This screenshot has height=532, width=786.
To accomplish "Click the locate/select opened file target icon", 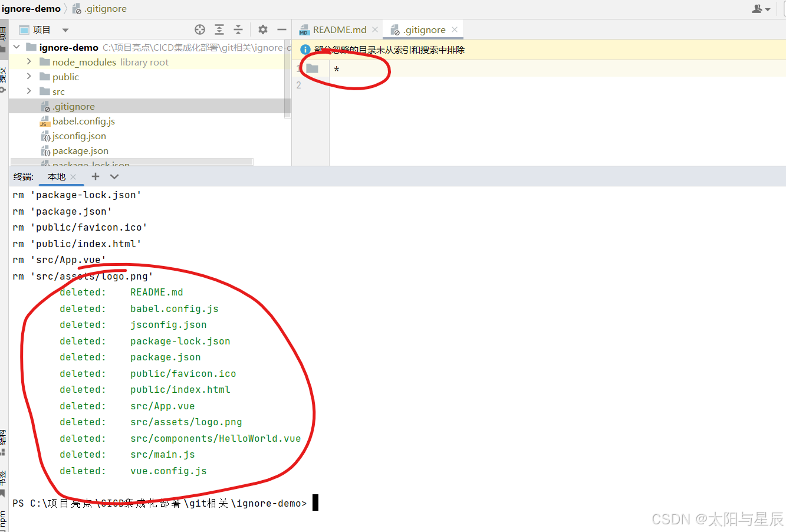I will pos(200,29).
